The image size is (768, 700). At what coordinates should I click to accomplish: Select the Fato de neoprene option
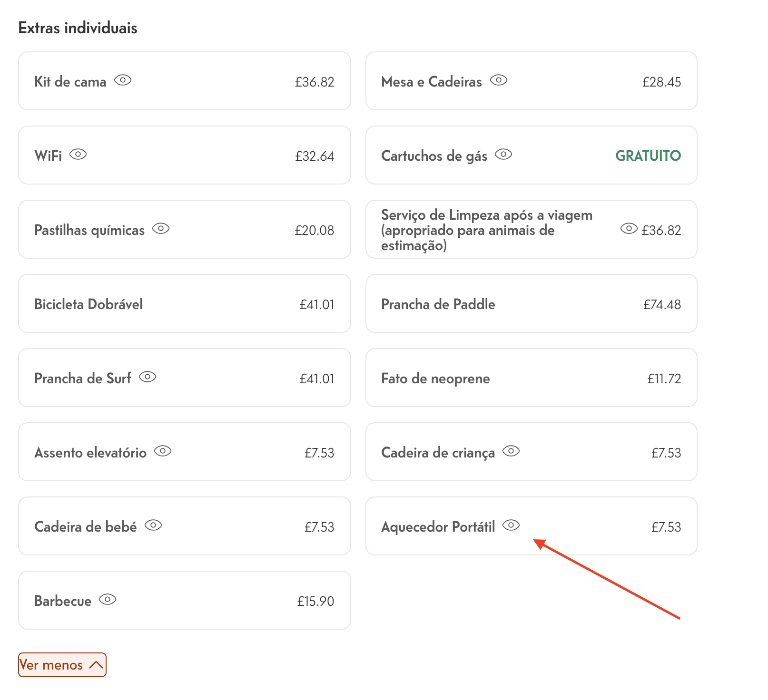[x=532, y=378]
